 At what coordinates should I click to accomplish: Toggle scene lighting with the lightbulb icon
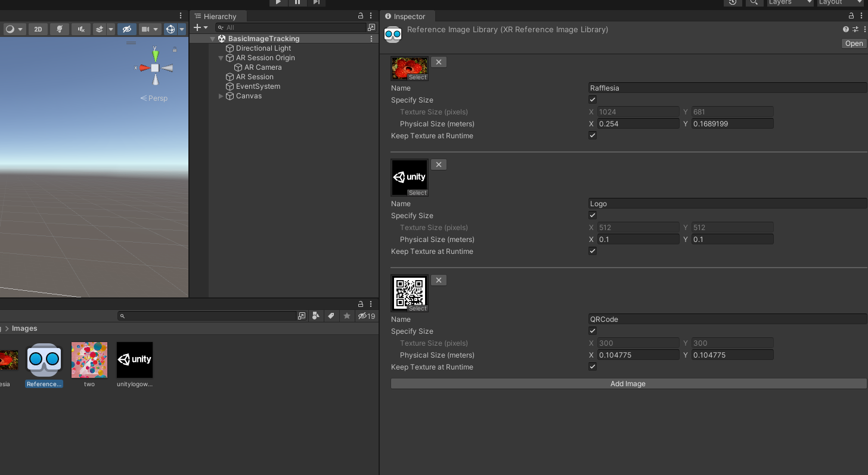pyautogui.click(x=59, y=29)
